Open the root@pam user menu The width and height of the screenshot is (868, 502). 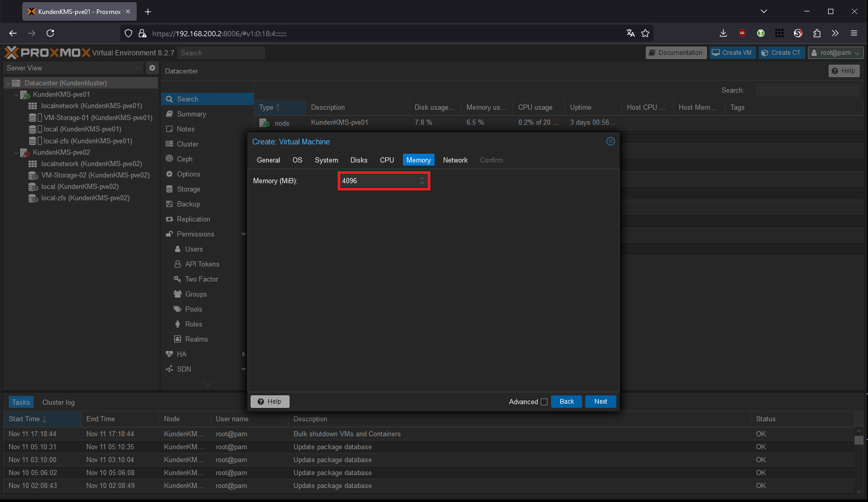coord(835,53)
